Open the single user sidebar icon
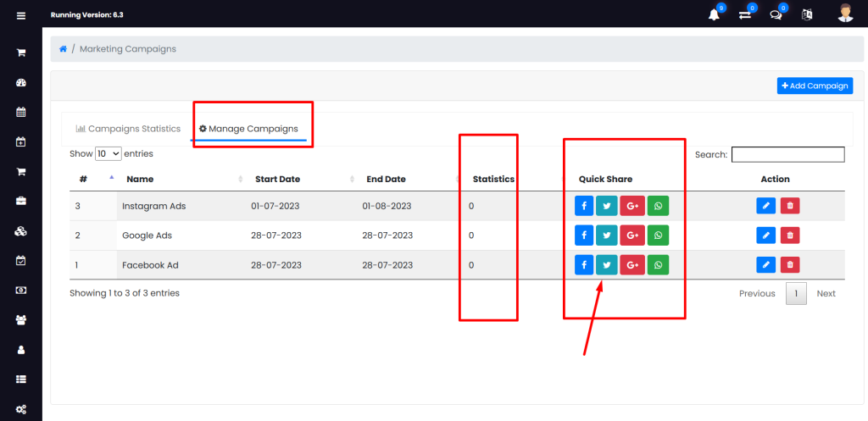Viewport: 868px width, 421px height. [21, 350]
